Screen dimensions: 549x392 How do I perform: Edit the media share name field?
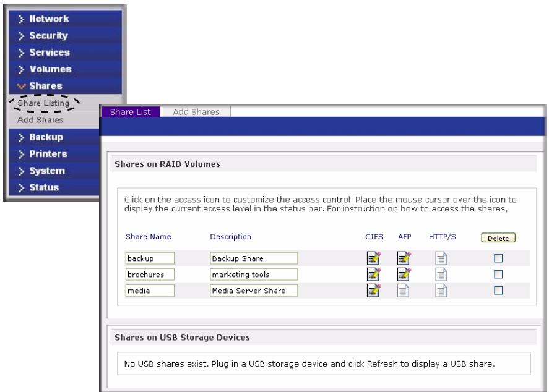click(150, 291)
